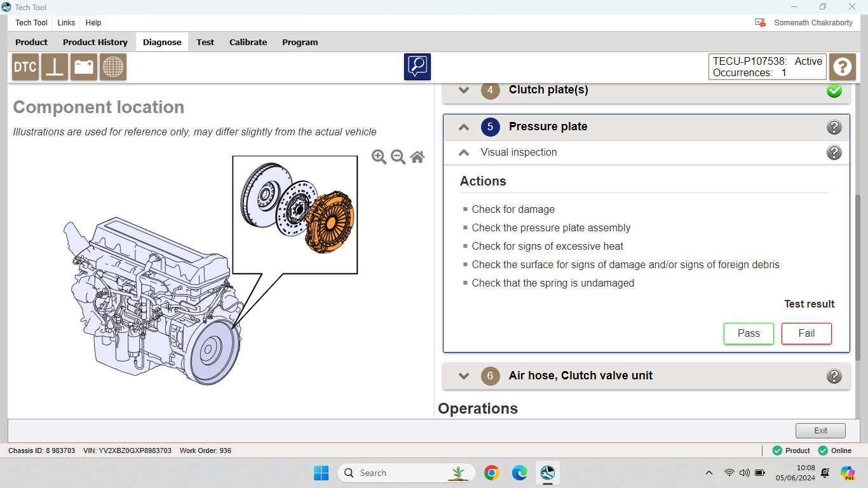Click the Exit button
Viewport: 868px width, 488px height.
820,431
